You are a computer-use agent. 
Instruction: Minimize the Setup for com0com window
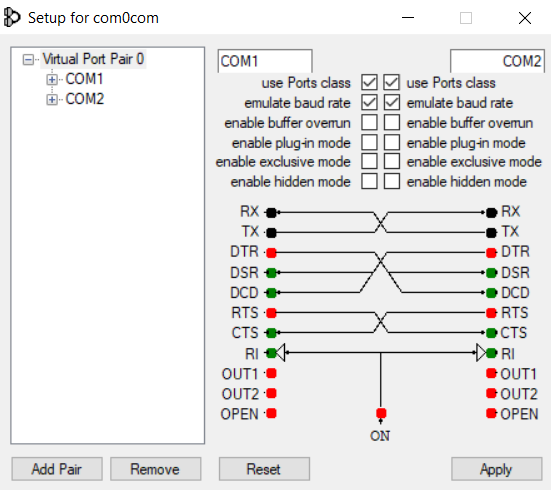(408, 17)
